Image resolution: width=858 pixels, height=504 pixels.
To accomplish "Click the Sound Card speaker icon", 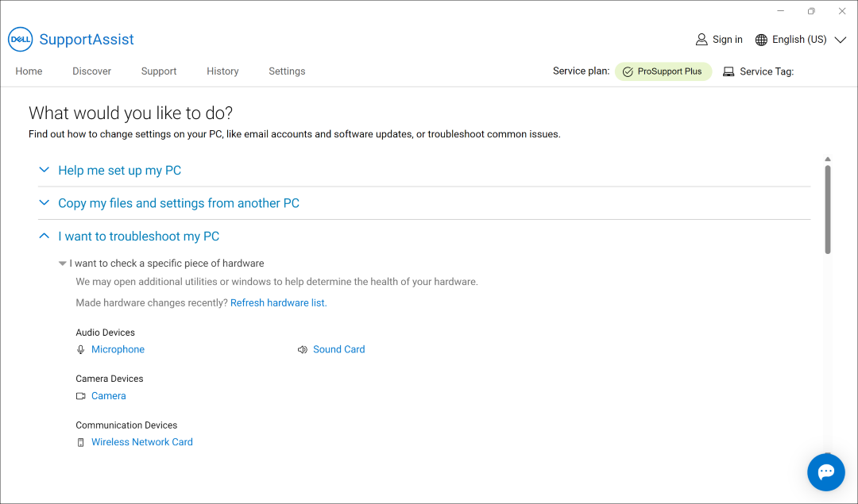I will [303, 349].
